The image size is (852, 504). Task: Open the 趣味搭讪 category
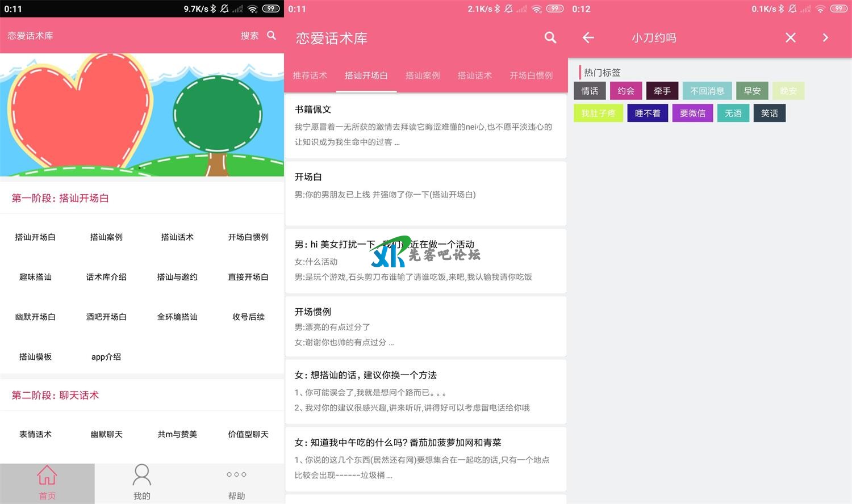[35, 277]
